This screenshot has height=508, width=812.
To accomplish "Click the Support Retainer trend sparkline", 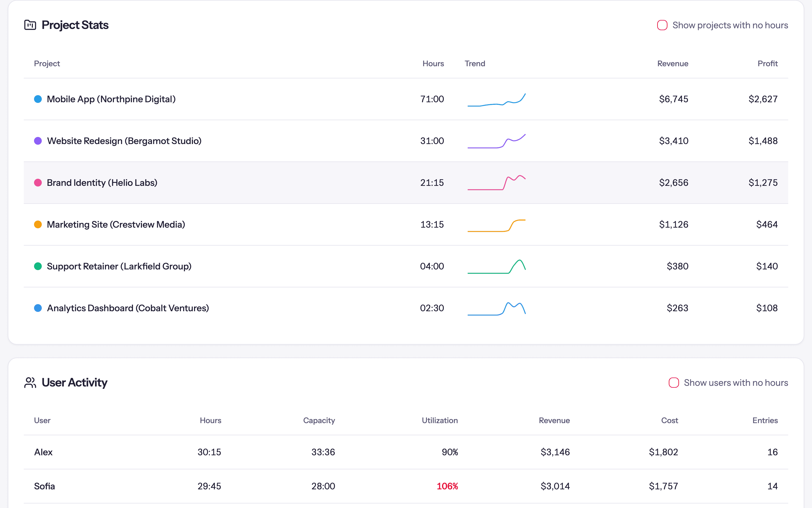I will pyautogui.click(x=497, y=266).
